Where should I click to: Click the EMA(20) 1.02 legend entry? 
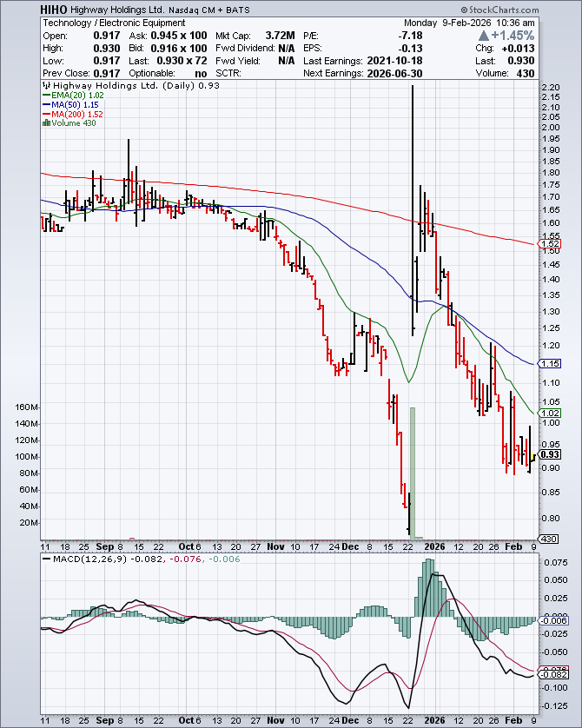pos(73,96)
